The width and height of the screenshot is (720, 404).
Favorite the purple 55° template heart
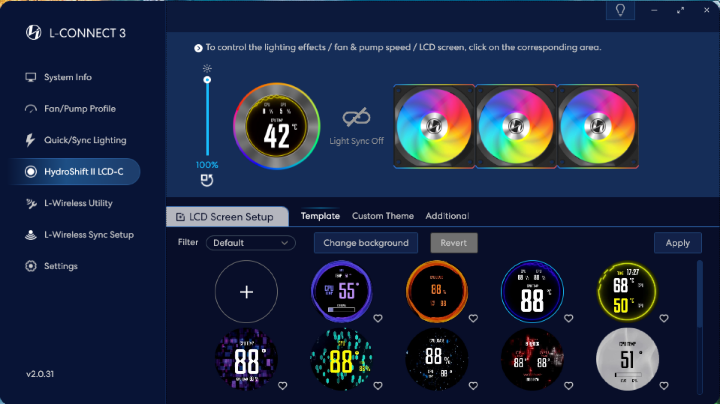(378, 319)
